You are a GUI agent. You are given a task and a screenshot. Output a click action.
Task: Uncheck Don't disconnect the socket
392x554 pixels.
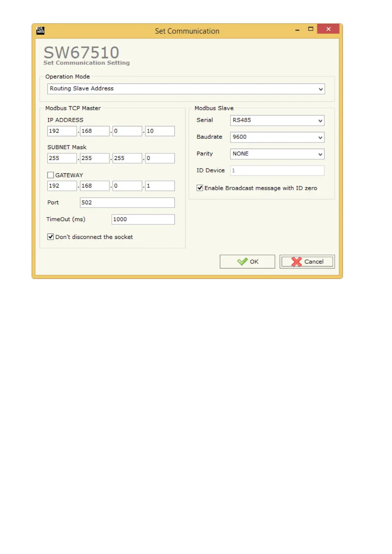coord(50,237)
